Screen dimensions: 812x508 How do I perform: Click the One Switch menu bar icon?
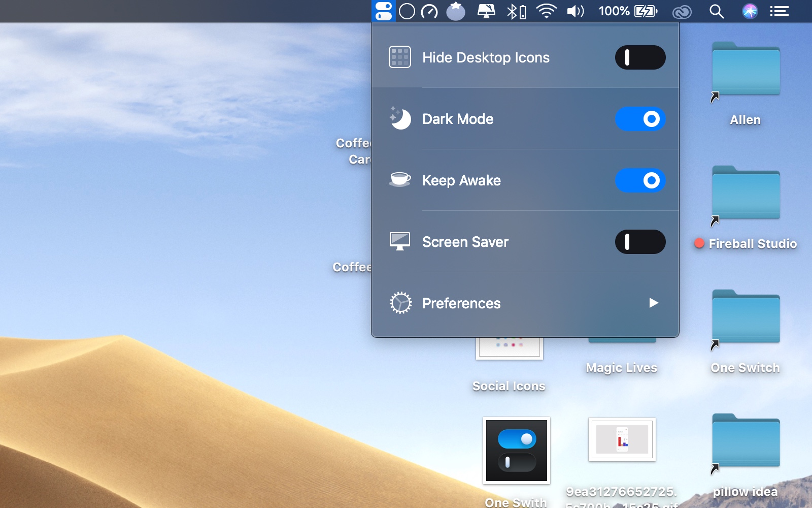coord(384,11)
